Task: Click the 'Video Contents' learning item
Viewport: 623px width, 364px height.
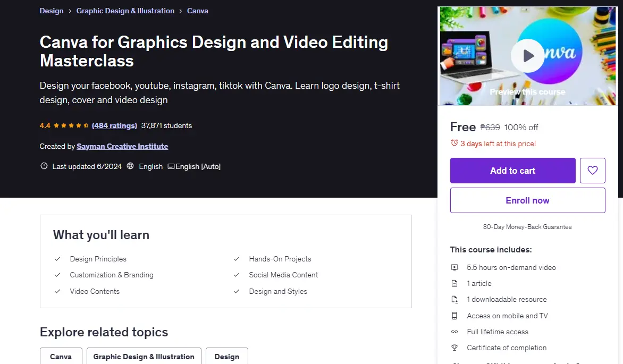Action: click(x=95, y=291)
